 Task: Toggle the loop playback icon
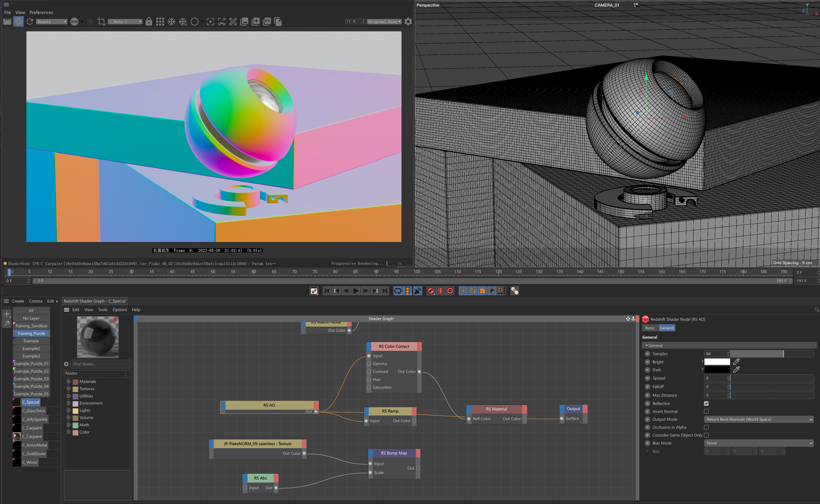coord(398,291)
